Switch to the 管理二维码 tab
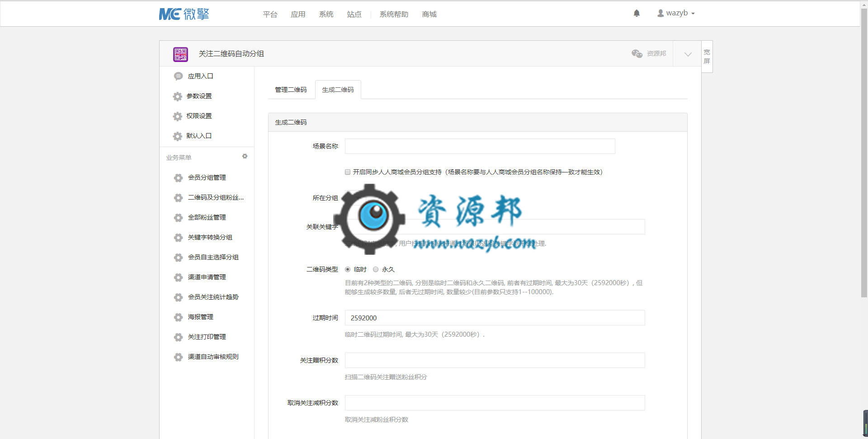Image resolution: width=868 pixels, height=439 pixels. click(x=291, y=90)
